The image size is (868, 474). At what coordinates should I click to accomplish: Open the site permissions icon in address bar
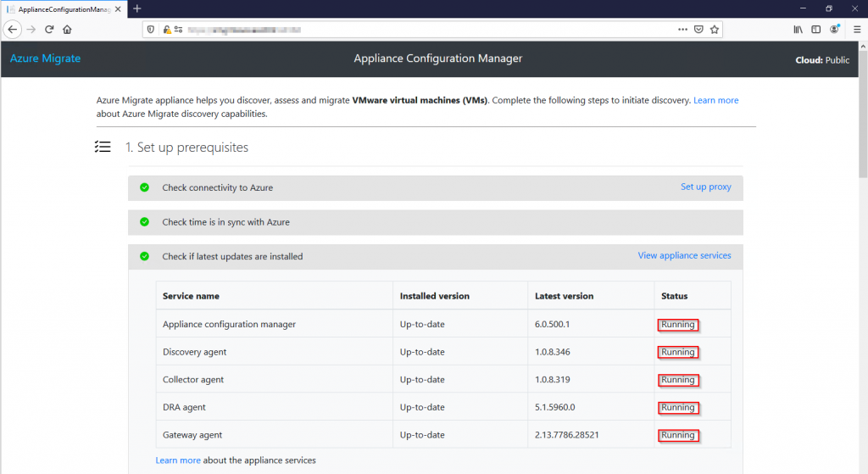(x=178, y=30)
